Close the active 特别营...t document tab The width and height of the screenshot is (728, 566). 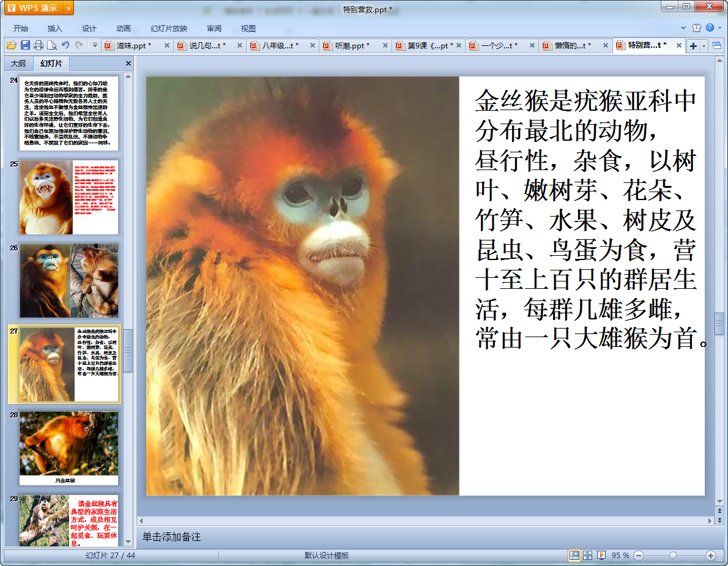point(679,45)
